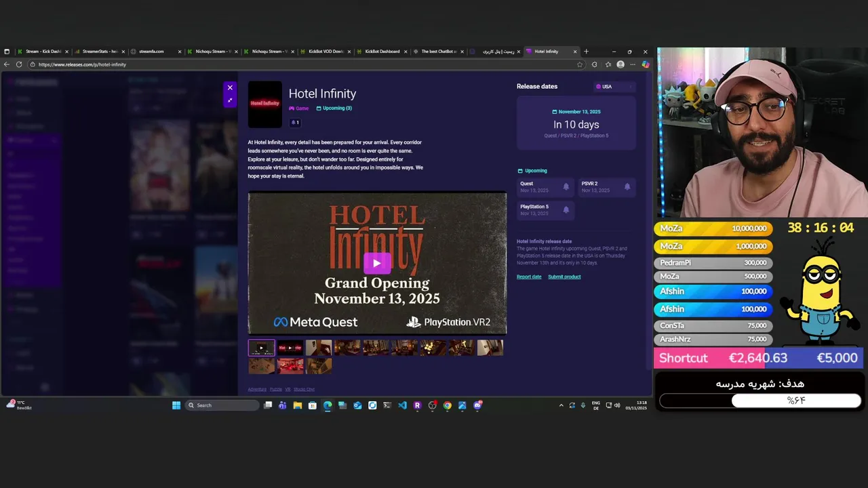Switch to KickBot VOD Downloader tab
Screen dimensions: 868x488
tap(325, 52)
